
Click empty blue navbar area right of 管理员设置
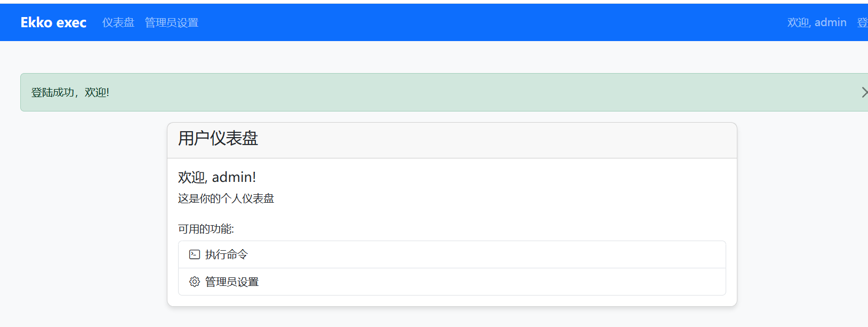point(480,22)
